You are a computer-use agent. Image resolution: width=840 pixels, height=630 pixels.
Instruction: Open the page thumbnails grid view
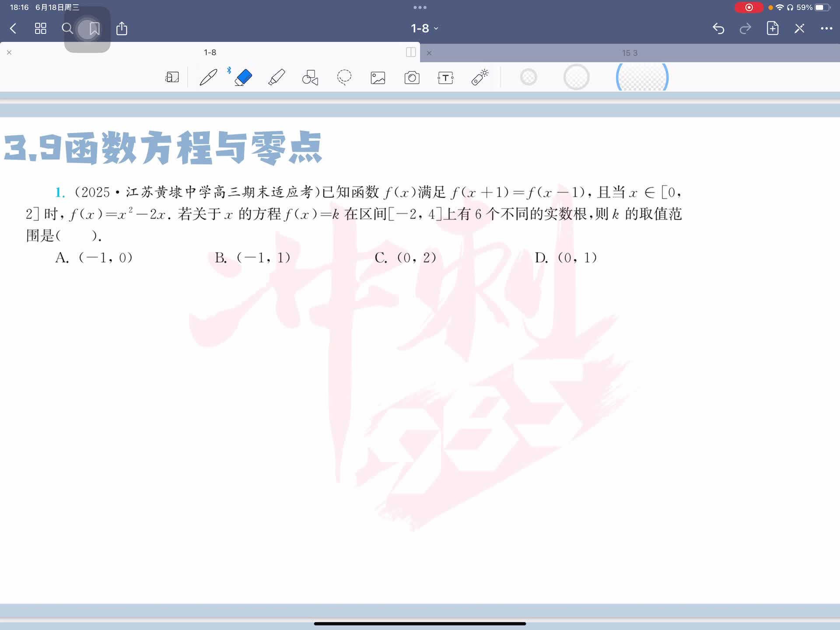tap(41, 29)
